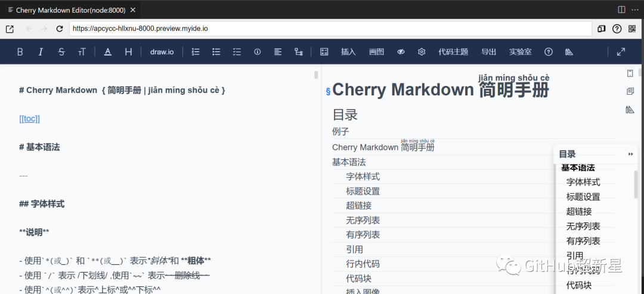The height and width of the screenshot is (294, 644).
Task: Open the font size tool
Action: pos(82,52)
